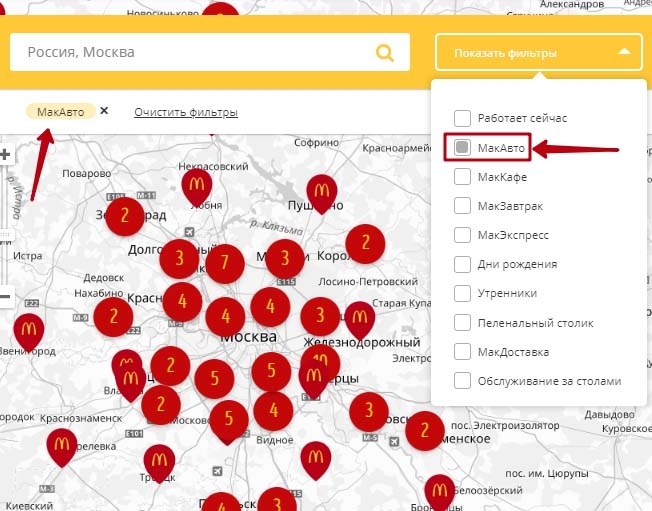Viewport: 652px width, 511px height.
Task: Open McDonald's pin near Троицк
Action: coord(159,463)
